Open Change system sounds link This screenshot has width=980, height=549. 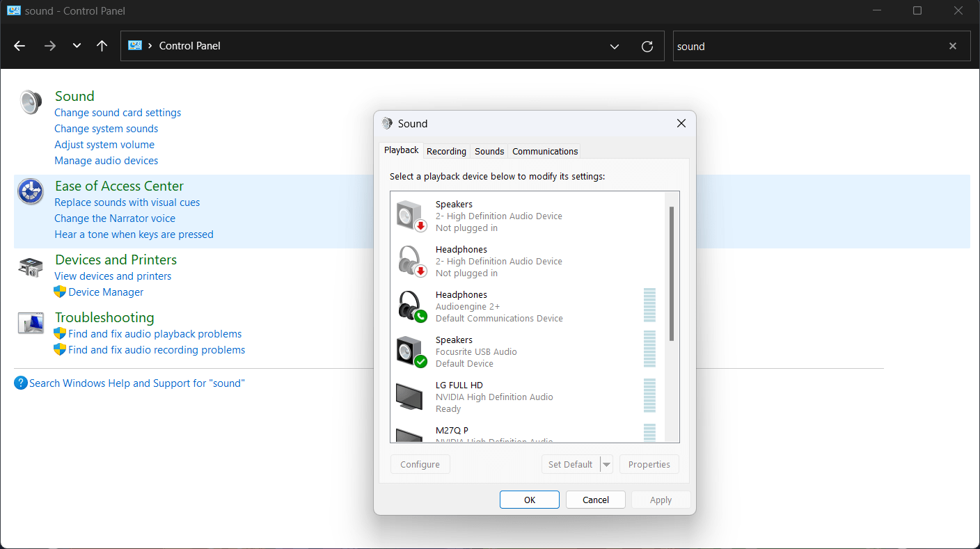click(106, 129)
